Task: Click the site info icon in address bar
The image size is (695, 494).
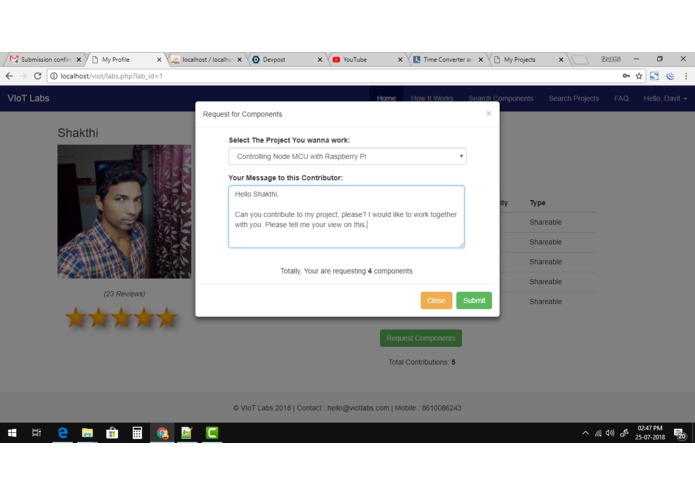Action: click(54, 76)
